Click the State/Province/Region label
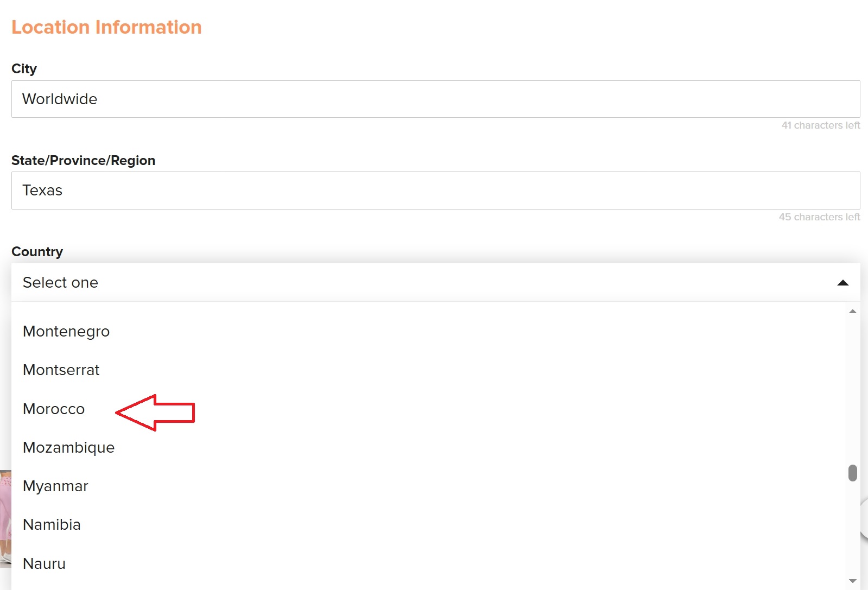868x590 pixels. click(x=83, y=161)
